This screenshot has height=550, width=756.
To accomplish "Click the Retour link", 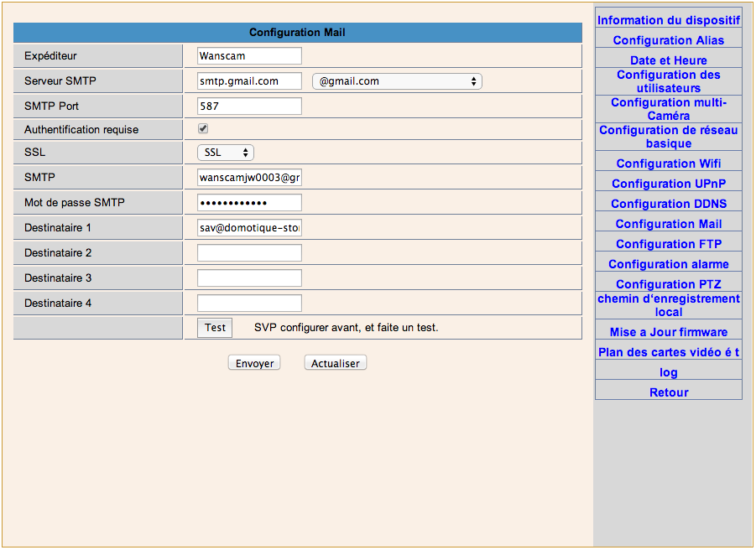I will [669, 392].
